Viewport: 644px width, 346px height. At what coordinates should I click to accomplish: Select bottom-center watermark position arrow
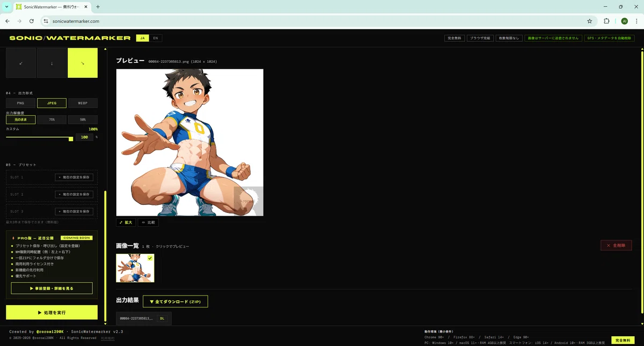point(52,63)
